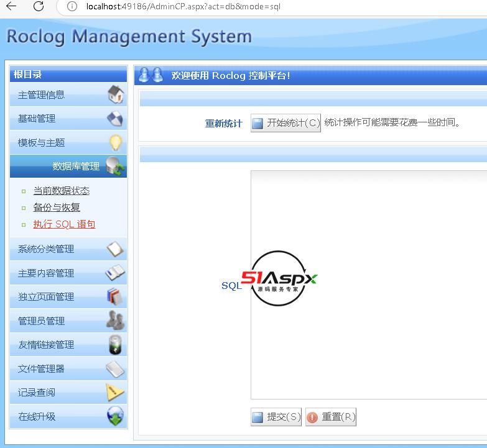487x448 pixels.
Task: Click the notepad icon beside 系统分类管理
Action: (x=115, y=249)
